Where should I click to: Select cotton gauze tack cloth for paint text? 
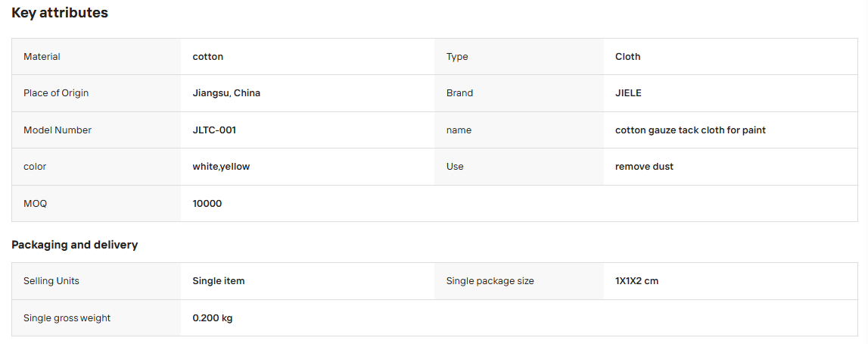[690, 130]
